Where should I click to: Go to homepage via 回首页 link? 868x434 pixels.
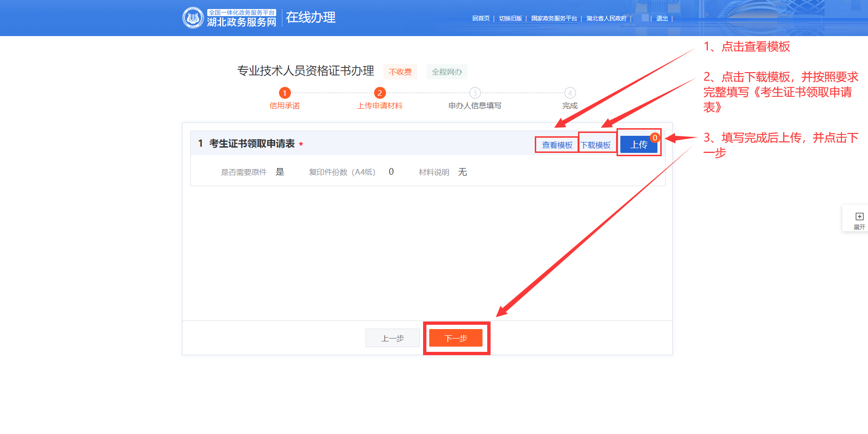click(x=481, y=19)
